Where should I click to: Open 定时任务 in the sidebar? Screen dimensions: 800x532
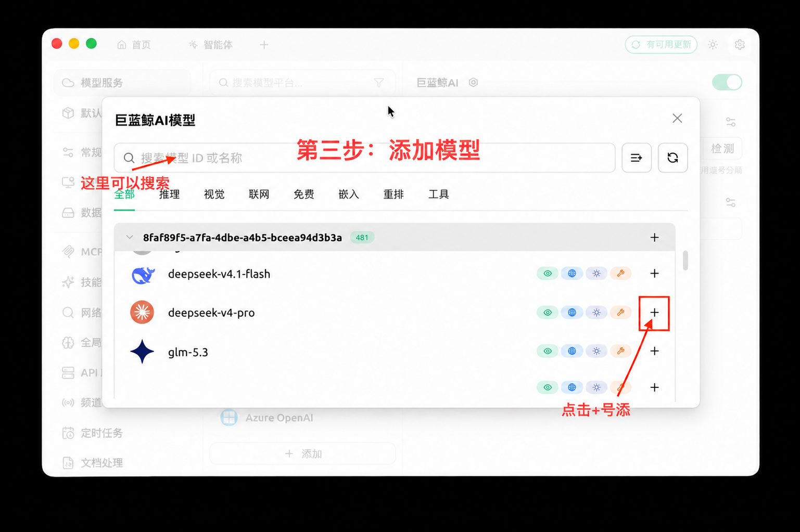(92, 433)
